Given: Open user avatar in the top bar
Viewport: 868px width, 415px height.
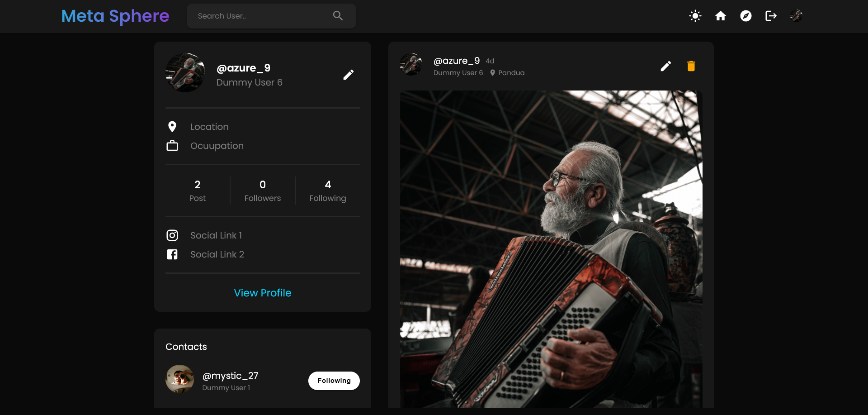Looking at the screenshot, I should pyautogui.click(x=796, y=16).
